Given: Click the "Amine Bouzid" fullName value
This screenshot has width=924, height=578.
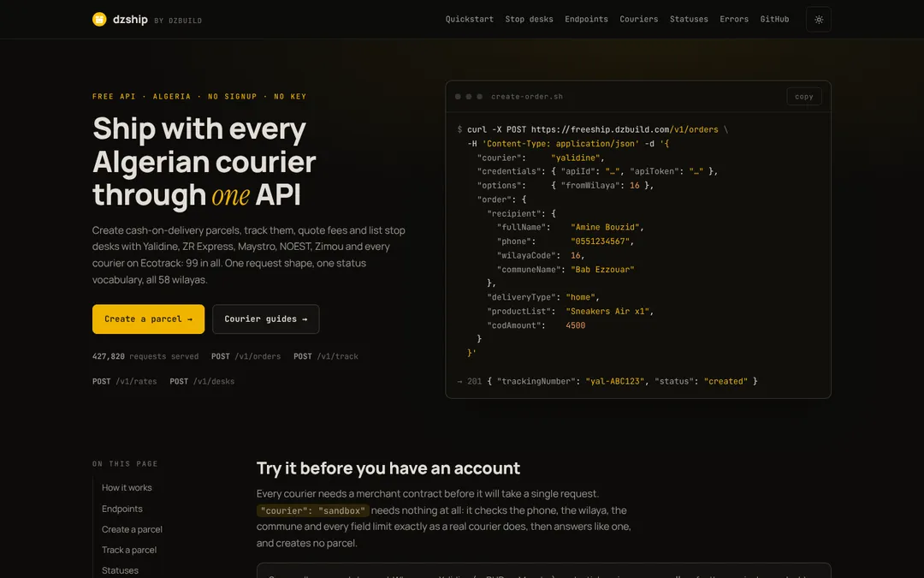Looking at the screenshot, I should tap(605, 227).
